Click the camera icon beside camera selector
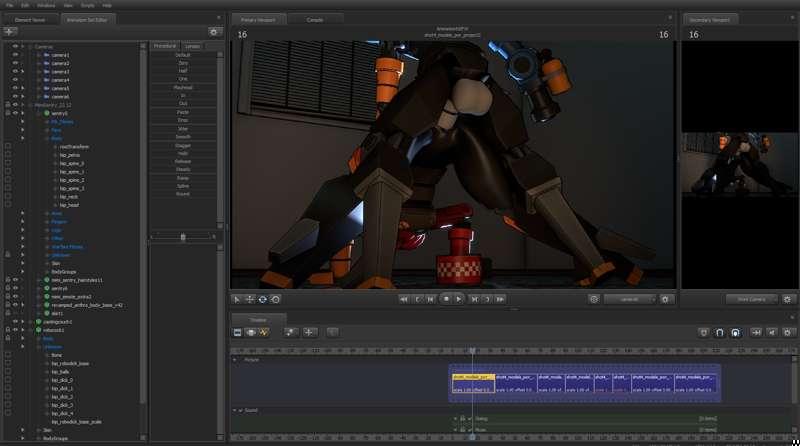The height and width of the screenshot is (446, 800). pos(594,300)
